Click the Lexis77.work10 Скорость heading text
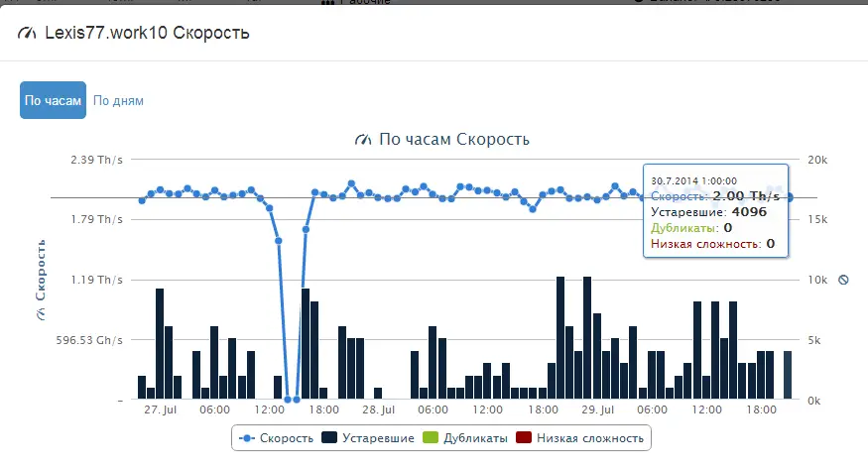 tap(147, 33)
